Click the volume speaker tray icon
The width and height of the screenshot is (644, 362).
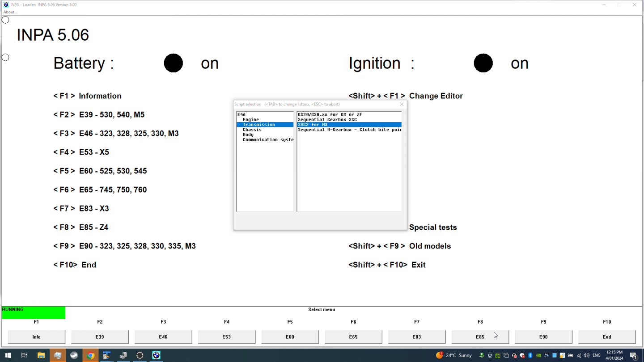[x=586, y=355]
